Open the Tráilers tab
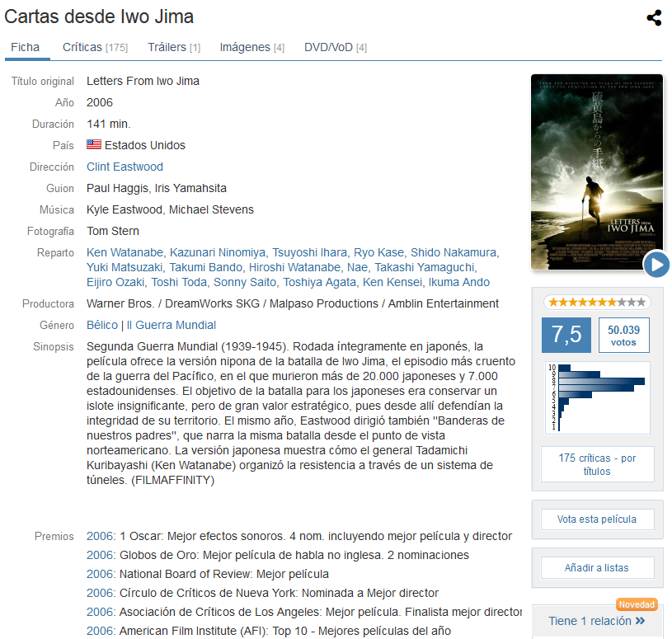Screen dimensions: 672x639 point(174,47)
